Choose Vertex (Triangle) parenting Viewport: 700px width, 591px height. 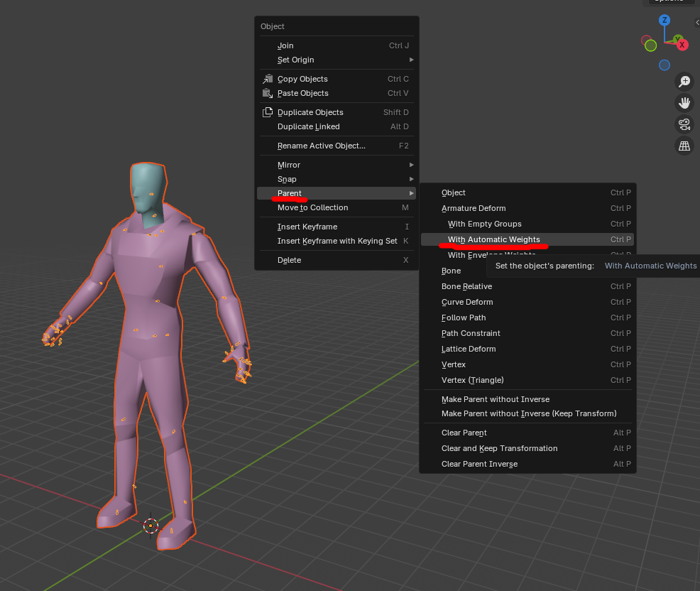(527, 380)
